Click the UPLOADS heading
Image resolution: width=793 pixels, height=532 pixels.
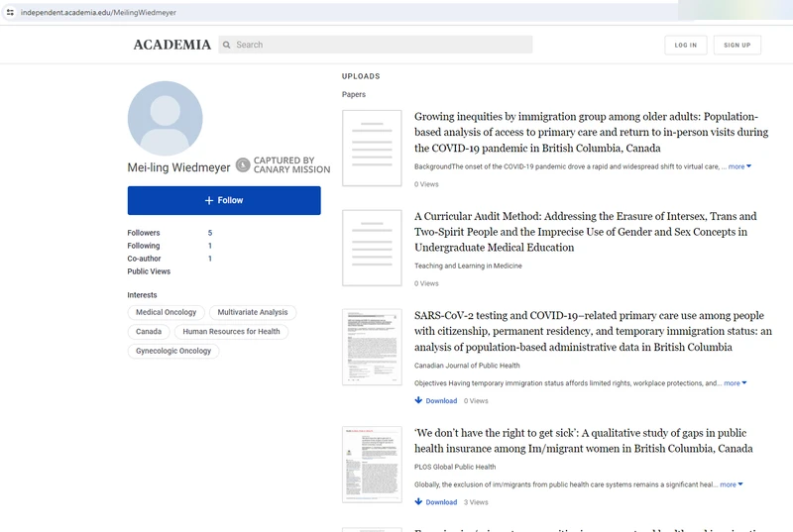361,76
